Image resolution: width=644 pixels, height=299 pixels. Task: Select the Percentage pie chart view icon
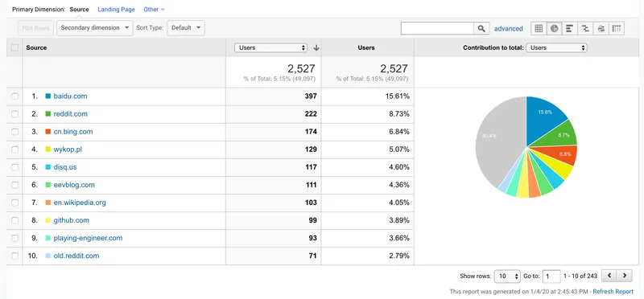click(554, 28)
